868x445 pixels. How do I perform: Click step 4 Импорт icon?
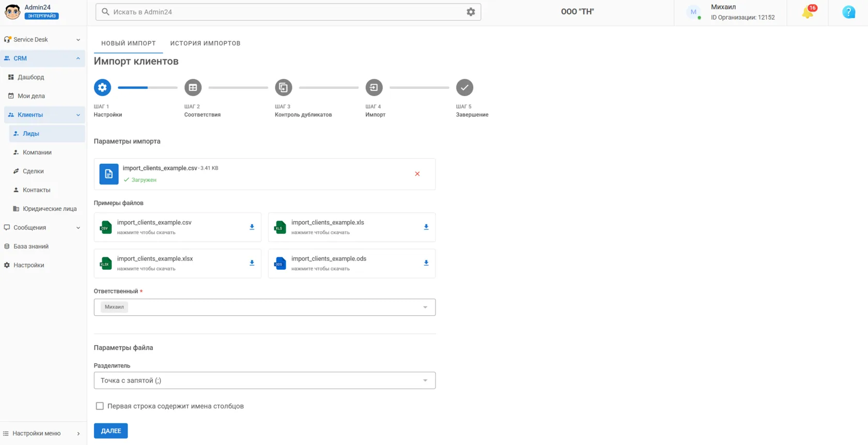[374, 87]
